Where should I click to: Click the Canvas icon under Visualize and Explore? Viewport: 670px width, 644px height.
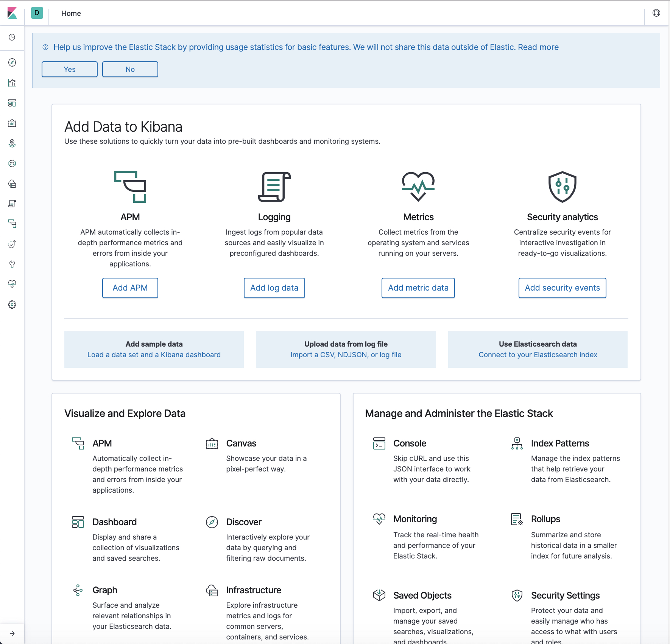click(212, 443)
